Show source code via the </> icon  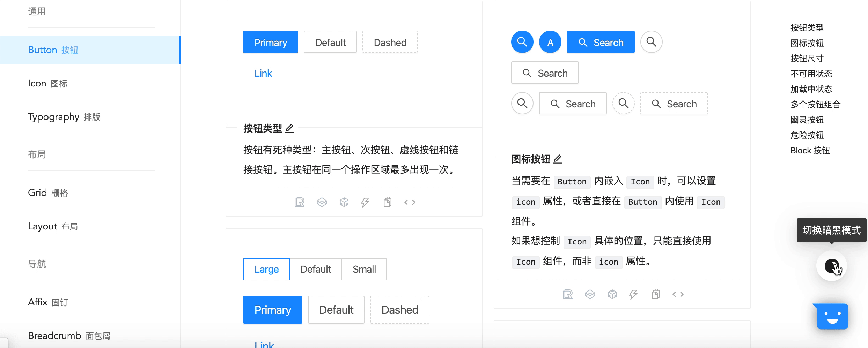click(410, 202)
